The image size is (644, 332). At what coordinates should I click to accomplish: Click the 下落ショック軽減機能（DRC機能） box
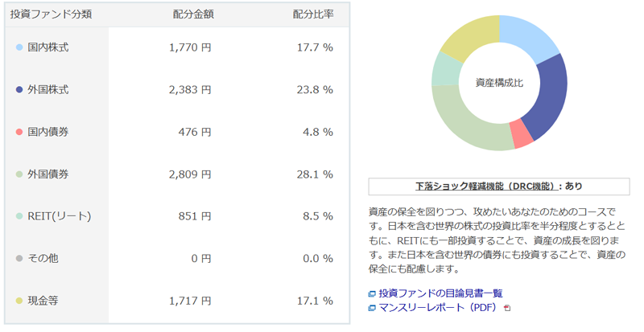point(498,186)
